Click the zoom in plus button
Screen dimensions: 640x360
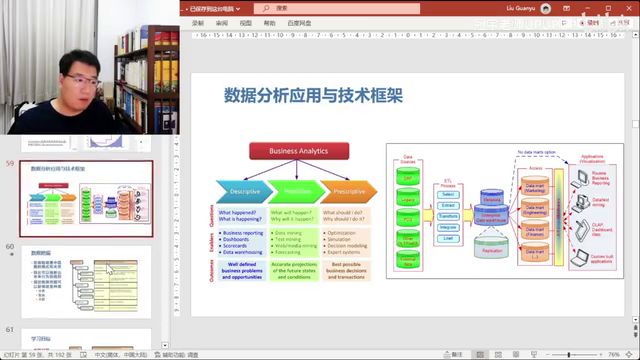click(x=602, y=355)
